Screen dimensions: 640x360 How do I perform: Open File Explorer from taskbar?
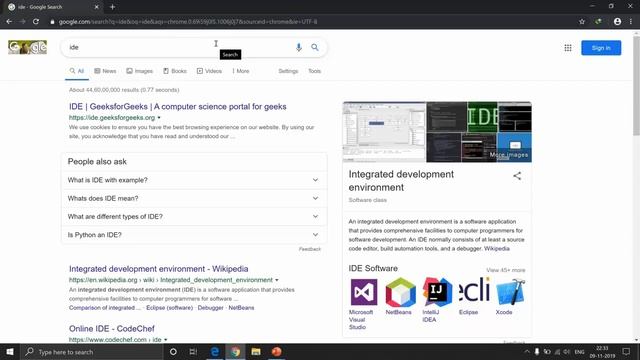[x=256, y=352]
